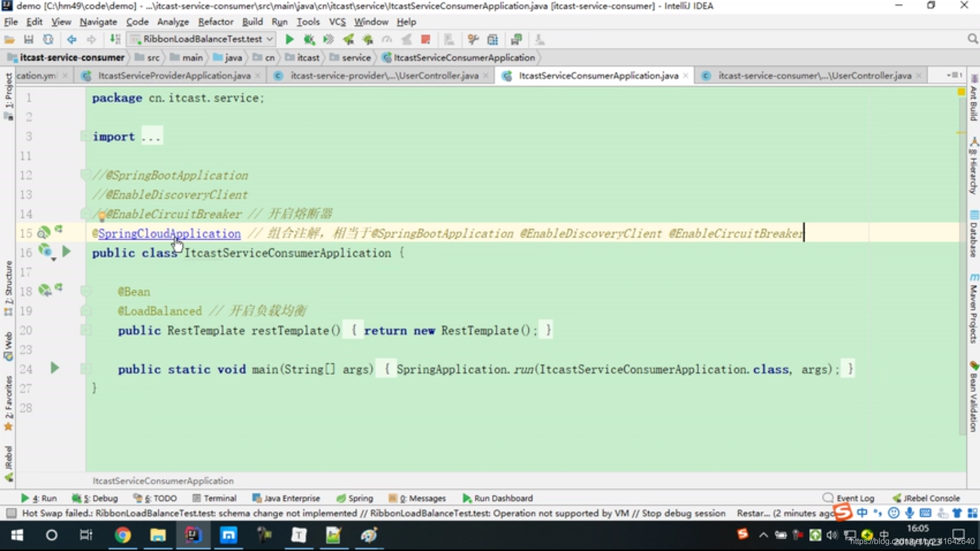The image size is (980, 551).
Task: Open the 5: Debug tool window
Action: tap(95, 498)
